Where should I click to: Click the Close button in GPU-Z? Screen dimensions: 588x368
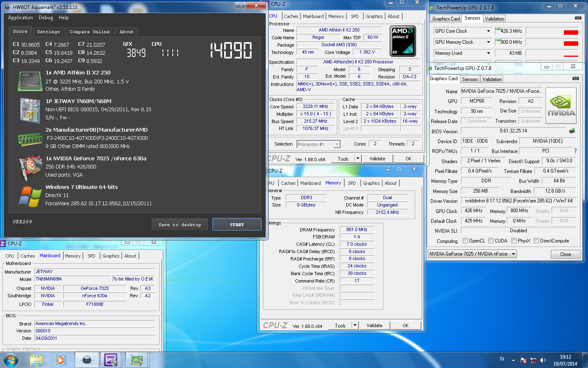tap(566, 254)
